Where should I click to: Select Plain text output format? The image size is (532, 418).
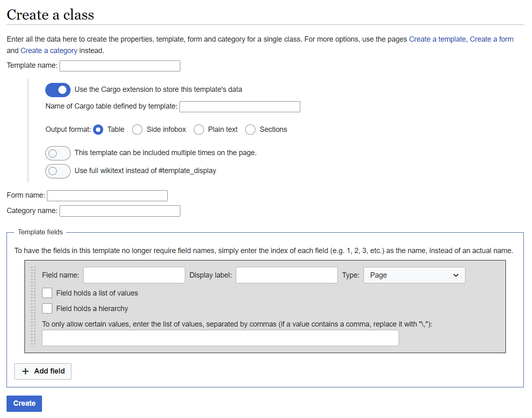pyautogui.click(x=199, y=130)
